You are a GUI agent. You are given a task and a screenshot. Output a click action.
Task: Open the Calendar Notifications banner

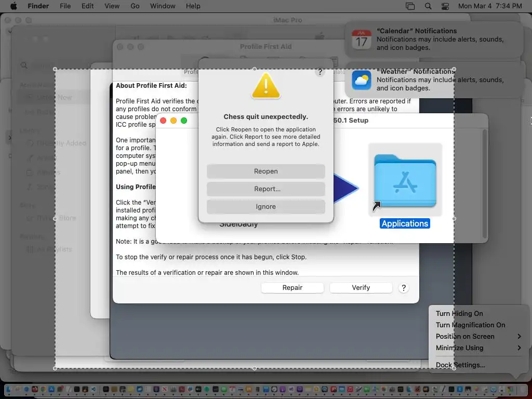pos(434,39)
